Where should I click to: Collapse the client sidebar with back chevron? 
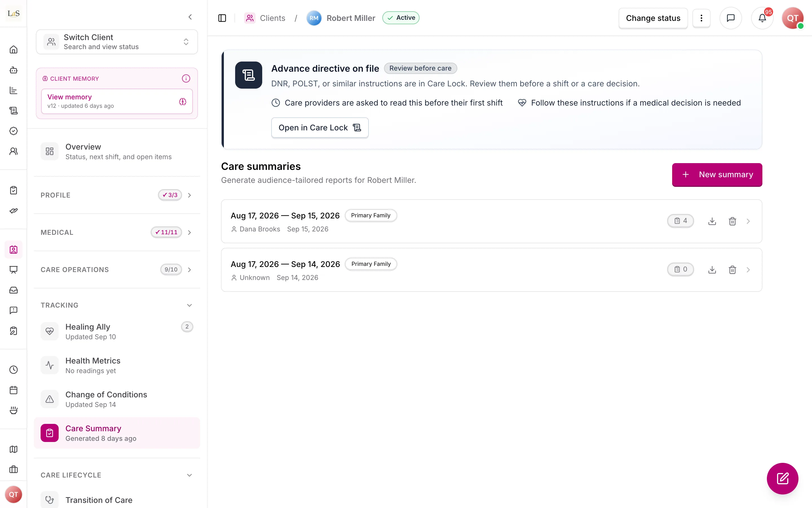[x=190, y=17]
